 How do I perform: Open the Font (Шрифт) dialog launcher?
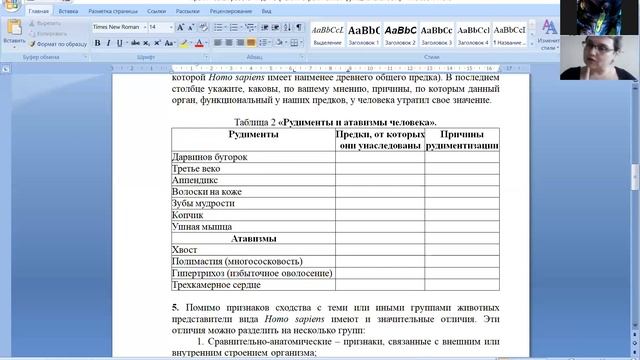pyautogui.click(x=206, y=58)
